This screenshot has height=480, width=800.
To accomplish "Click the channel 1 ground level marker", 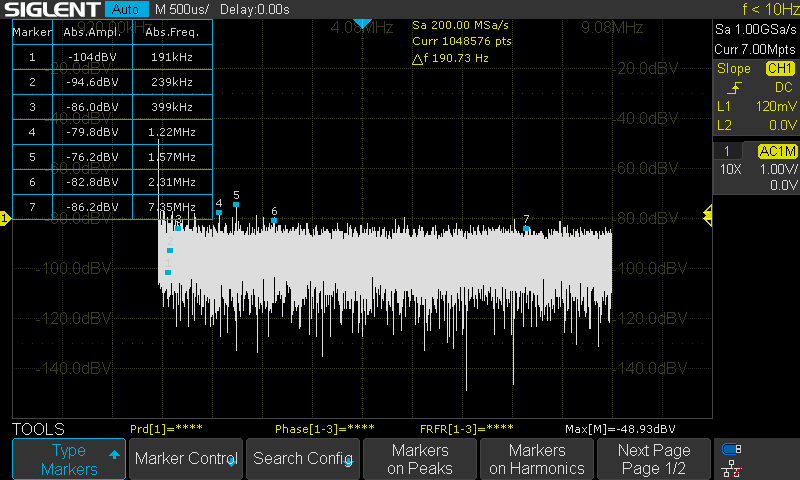I will click(5, 218).
